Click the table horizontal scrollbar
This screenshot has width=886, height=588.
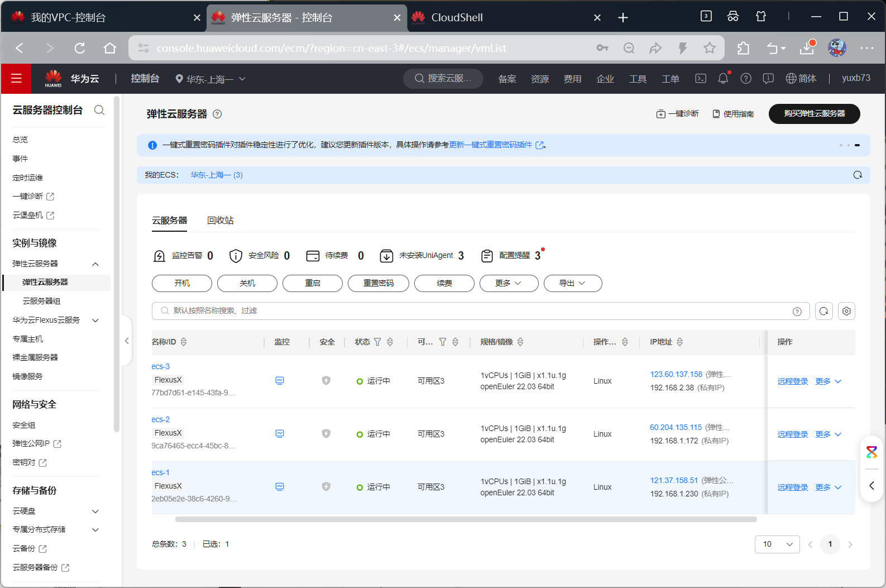click(x=466, y=519)
